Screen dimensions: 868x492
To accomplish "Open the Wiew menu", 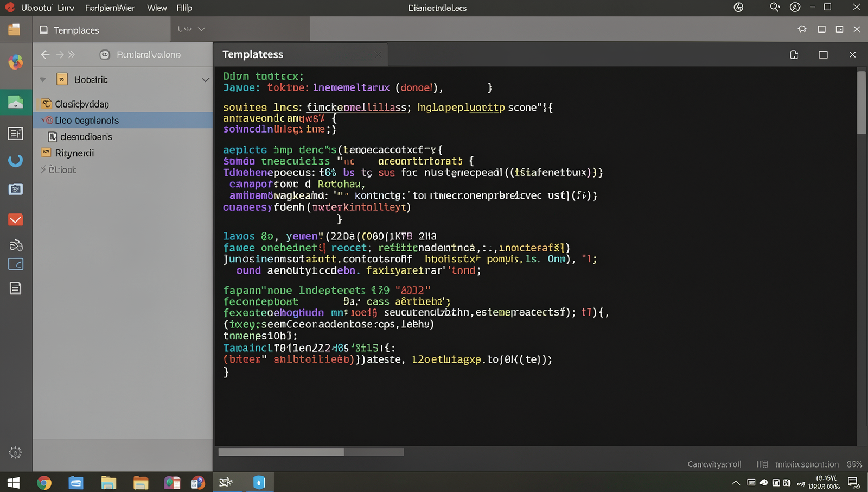I will click(157, 8).
